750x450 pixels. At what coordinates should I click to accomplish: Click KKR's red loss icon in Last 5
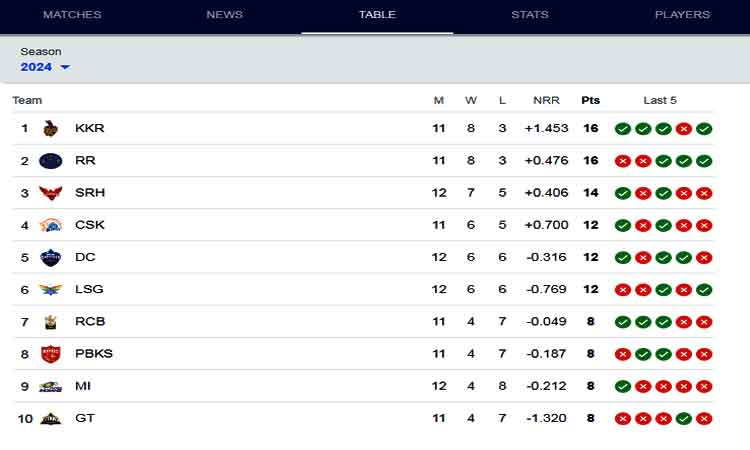[x=684, y=129]
